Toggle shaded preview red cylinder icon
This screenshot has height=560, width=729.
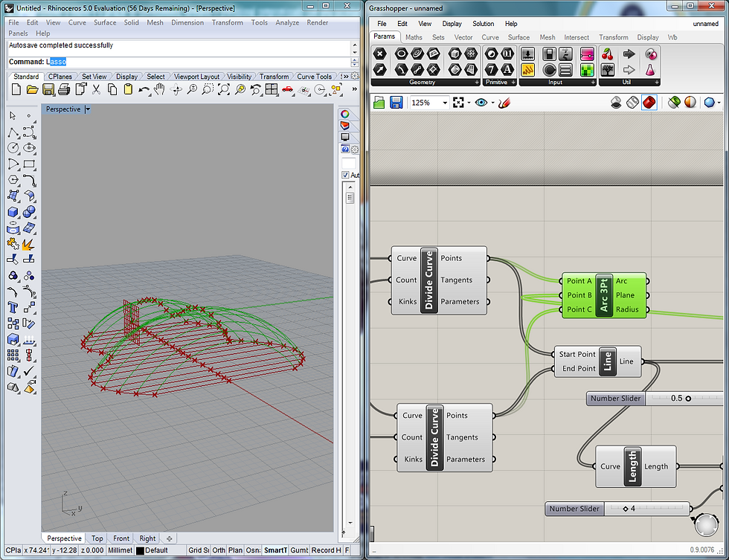coord(649,102)
